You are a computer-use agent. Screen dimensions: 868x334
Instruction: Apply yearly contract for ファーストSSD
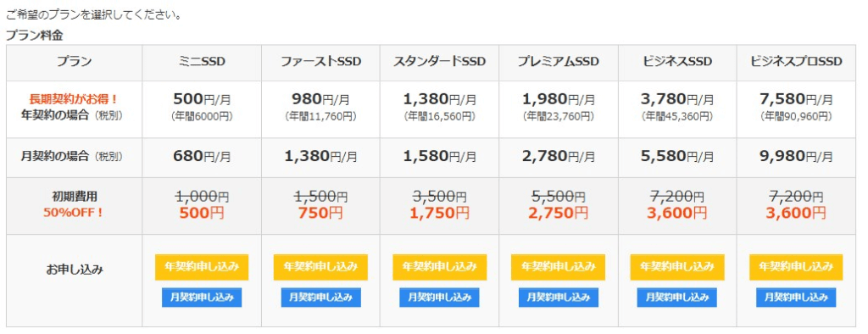tap(320, 267)
